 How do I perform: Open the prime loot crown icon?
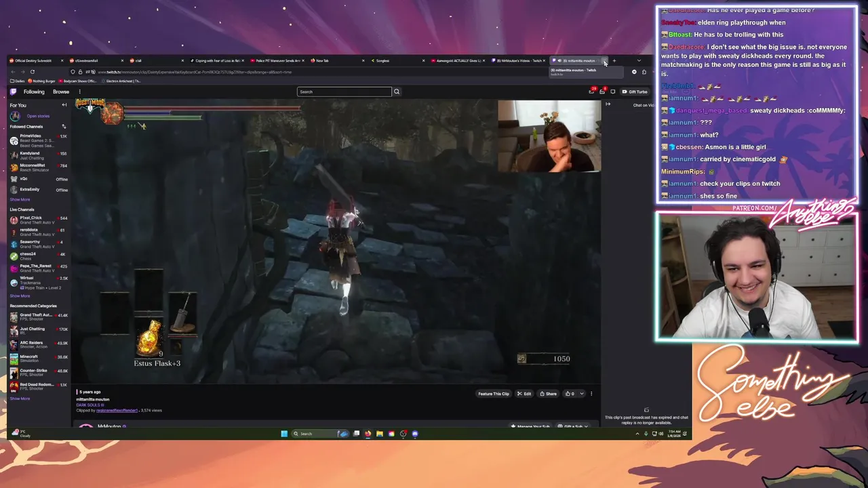pyautogui.click(x=591, y=91)
